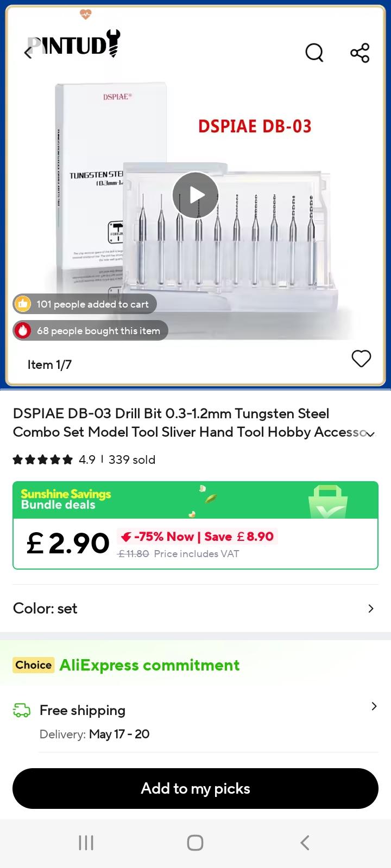The height and width of the screenshot is (868, 391).
Task: Open Sunshine Savings Bundle deals banner
Action: click(x=195, y=500)
